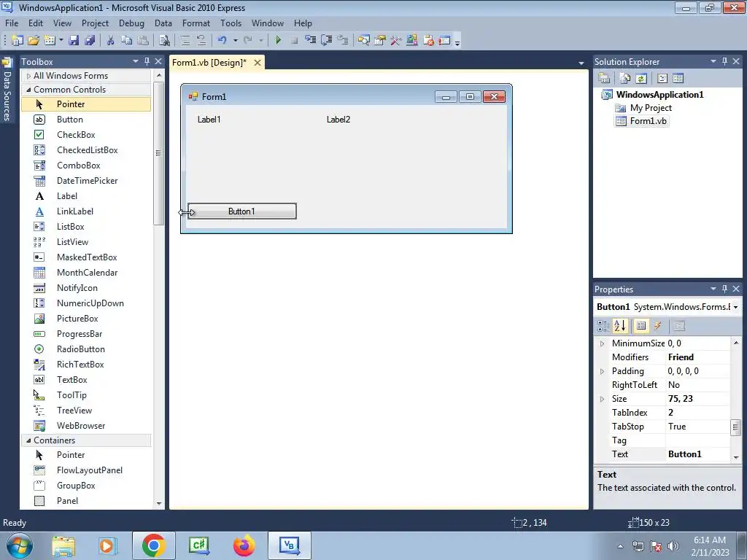
Task: Choose the RadioButton control in Toolbox
Action: (x=86, y=349)
